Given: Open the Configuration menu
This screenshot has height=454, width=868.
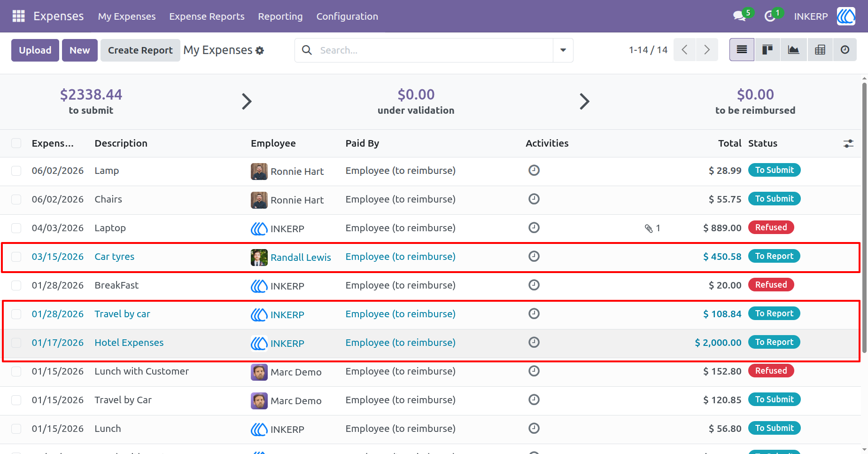Looking at the screenshot, I should (x=347, y=16).
